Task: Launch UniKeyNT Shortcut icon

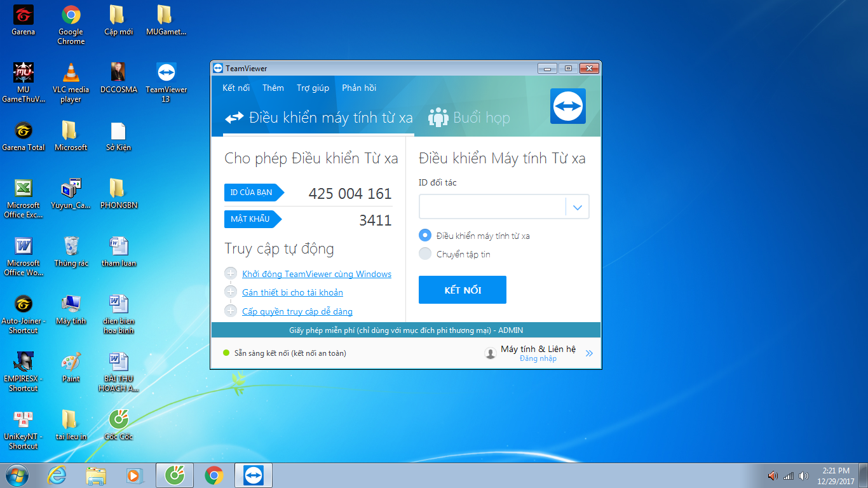Action: tap(24, 430)
